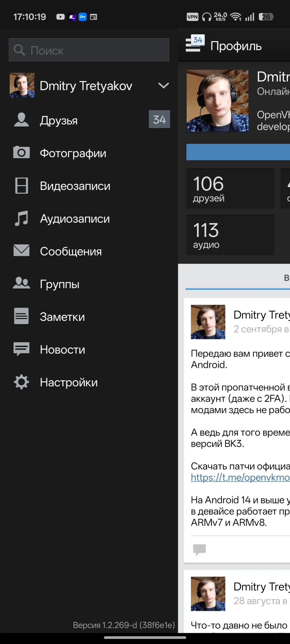The image size is (290, 644).
Task: Click the Поиск search field
Action: (x=89, y=50)
